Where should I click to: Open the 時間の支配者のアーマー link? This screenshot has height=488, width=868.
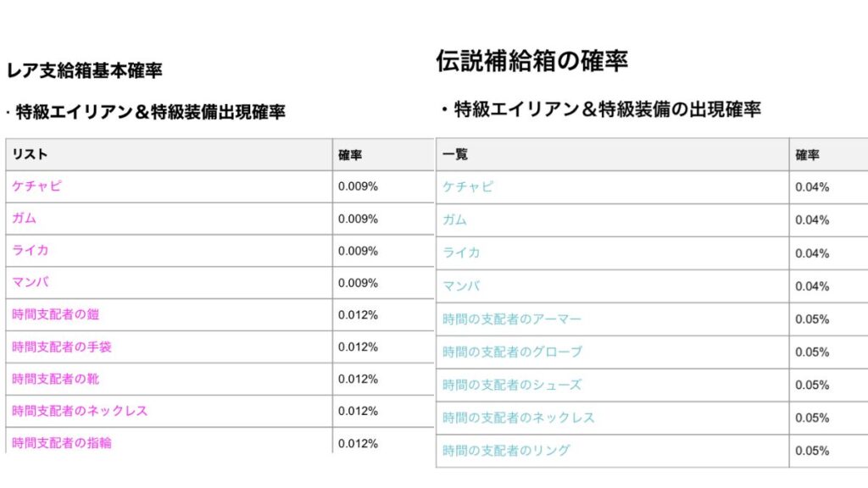point(512,319)
